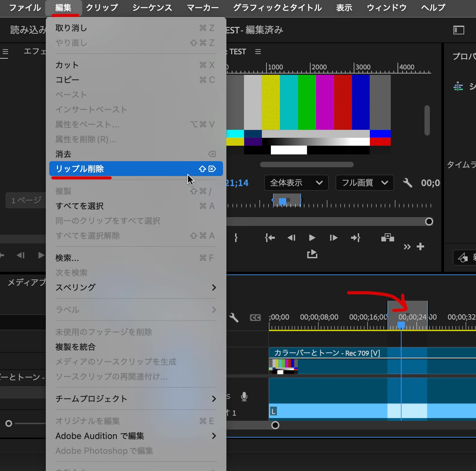
Task: Click the align icon in properties panel
Action: tap(458, 87)
